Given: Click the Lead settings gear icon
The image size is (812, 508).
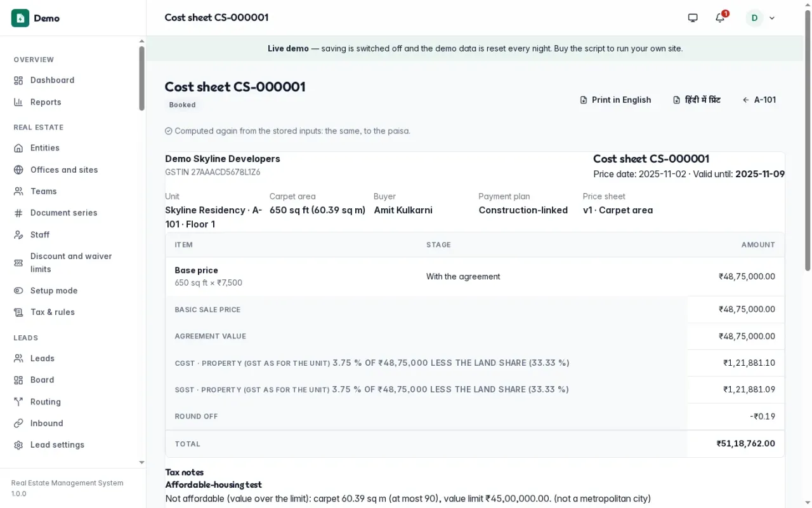Looking at the screenshot, I should (x=18, y=445).
